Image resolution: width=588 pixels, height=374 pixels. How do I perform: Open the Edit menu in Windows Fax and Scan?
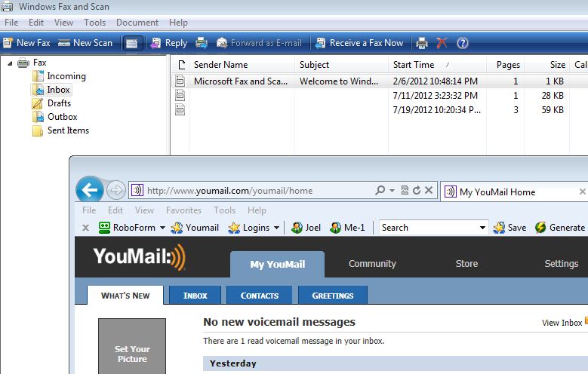click(x=36, y=23)
